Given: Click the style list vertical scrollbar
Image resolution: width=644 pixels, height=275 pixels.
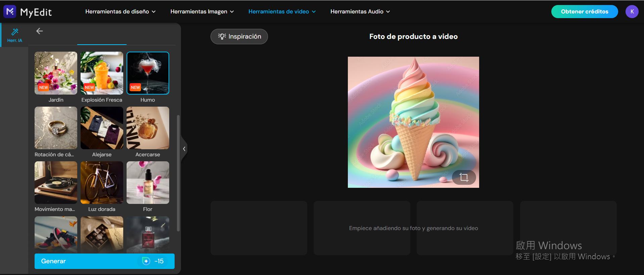Looking at the screenshot, I should point(178,173).
